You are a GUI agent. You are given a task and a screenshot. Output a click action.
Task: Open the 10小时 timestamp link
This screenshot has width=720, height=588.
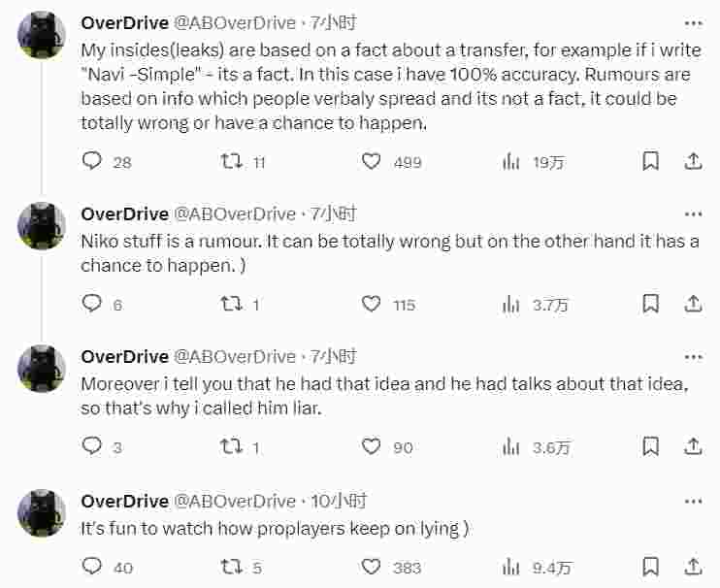(338, 502)
